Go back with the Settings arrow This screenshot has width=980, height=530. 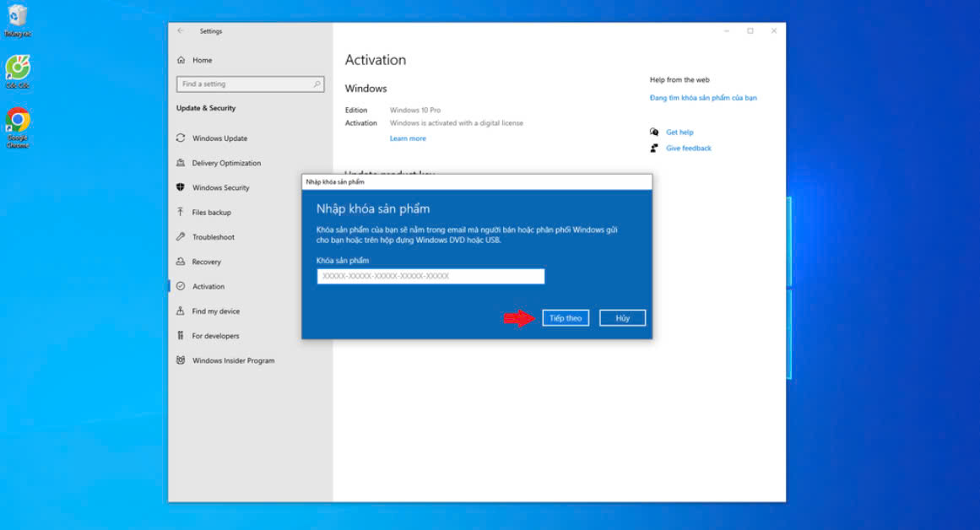181,30
